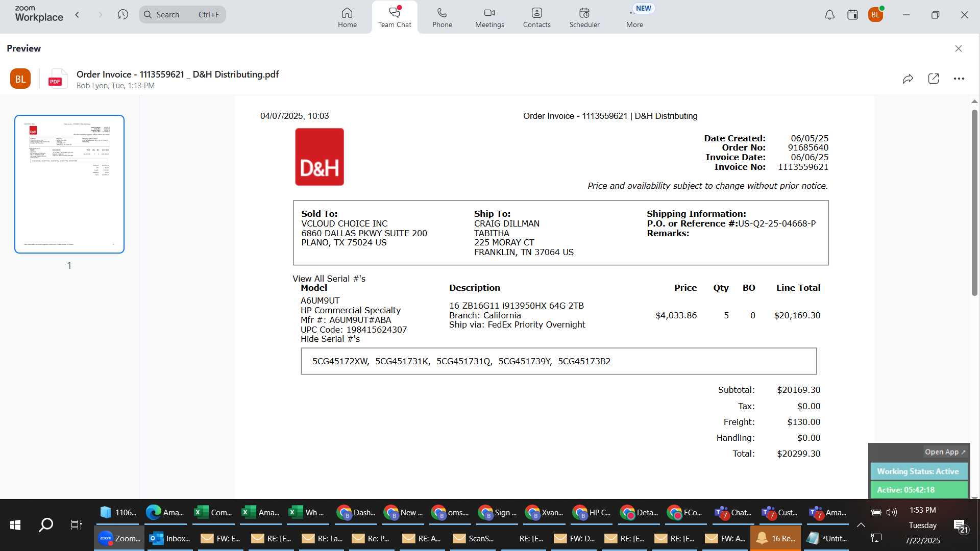980x551 pixels.
Task: Show hidden system tray icons
Action: point(861,525)
